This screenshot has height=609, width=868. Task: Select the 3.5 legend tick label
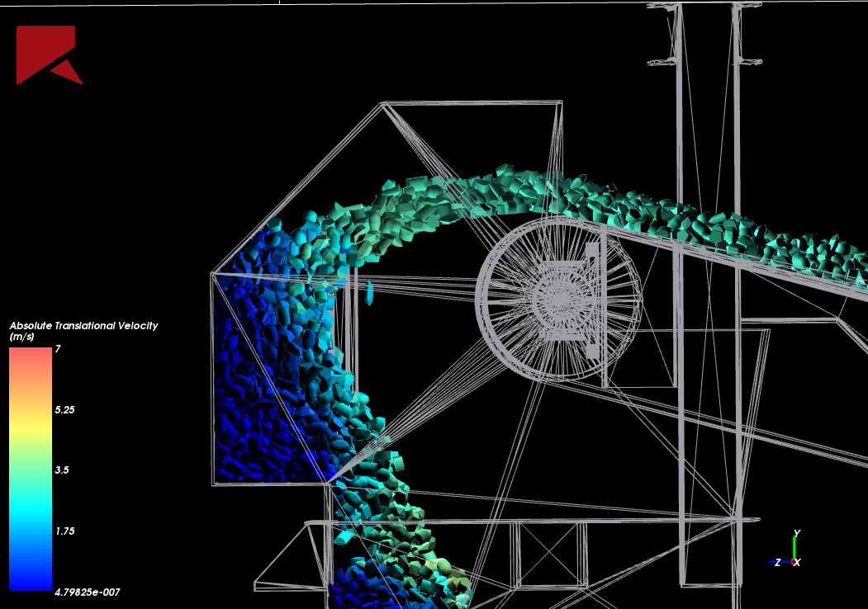pyautogui.click(x=63, y=470)
